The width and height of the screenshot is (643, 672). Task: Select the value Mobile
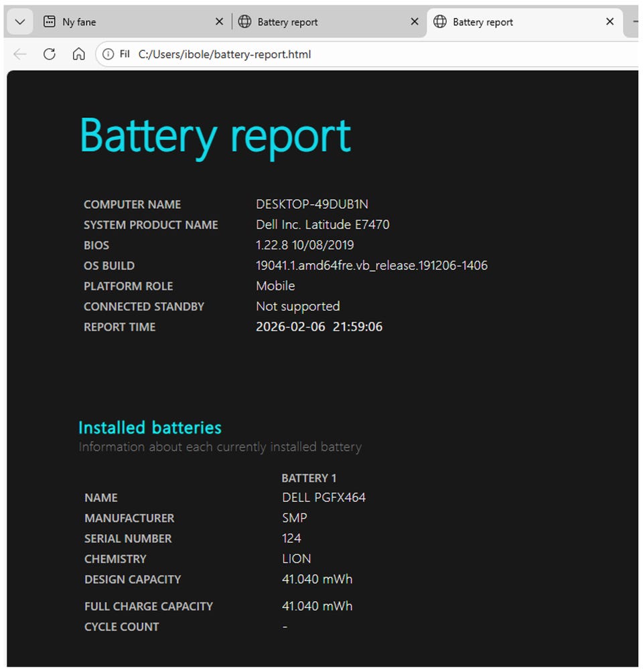tap(275, 286)
